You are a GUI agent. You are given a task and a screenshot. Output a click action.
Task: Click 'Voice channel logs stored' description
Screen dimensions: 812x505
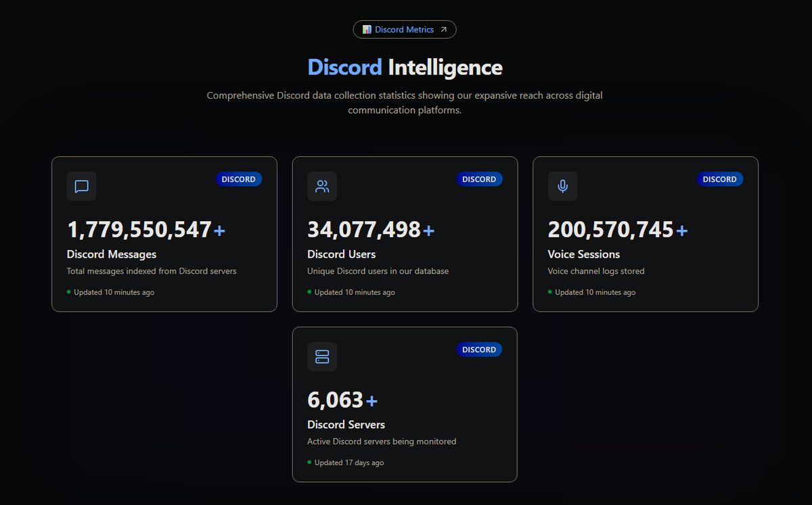596,271
